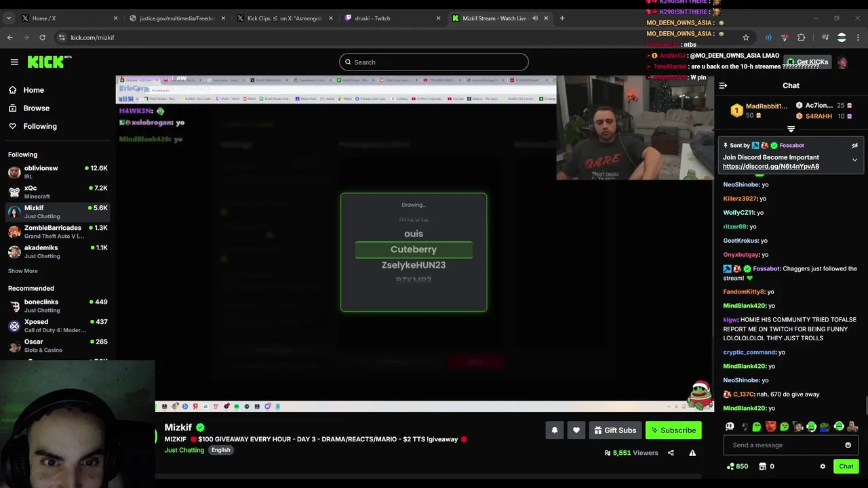
Task: Hide the pinned Fossabot message
Action: click(x=854, y=145)
